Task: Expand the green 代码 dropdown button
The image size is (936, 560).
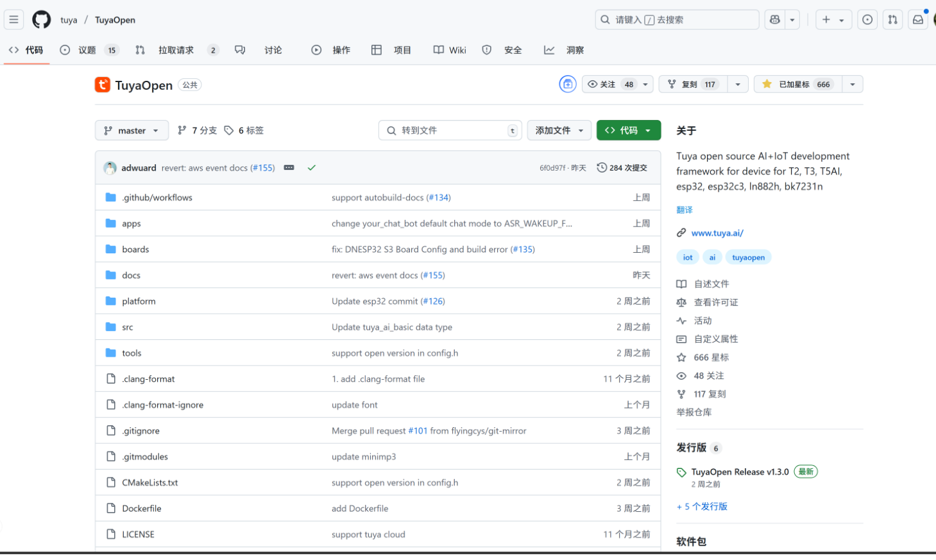Action: 629,130
